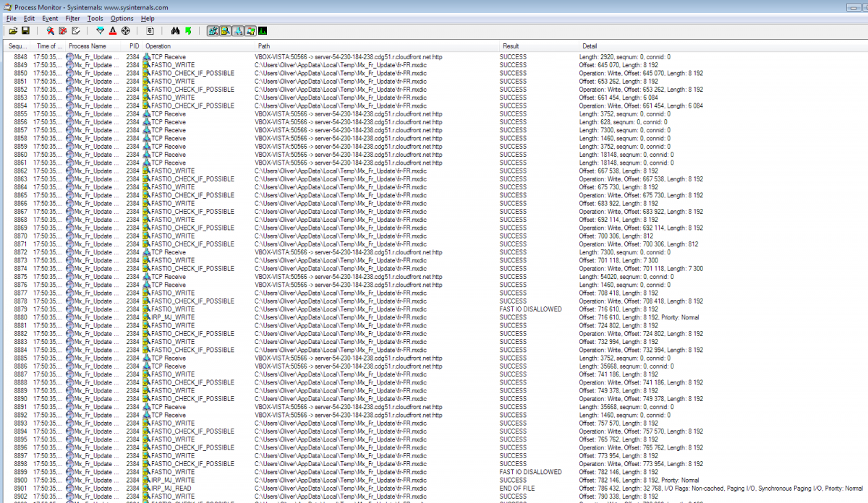Click SUCCESS result in row 8886
Viewport: 868px width, 503px height.
(x=513, y=366)
